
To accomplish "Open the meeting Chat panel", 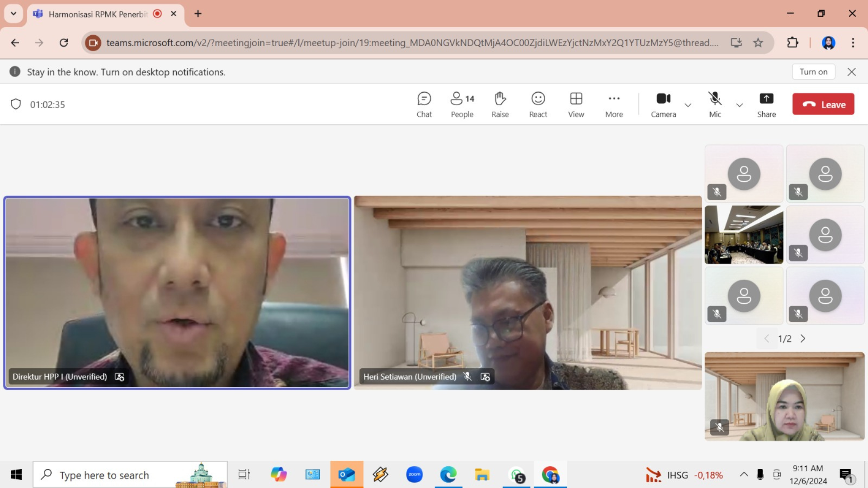I will (x=424, y=104).
